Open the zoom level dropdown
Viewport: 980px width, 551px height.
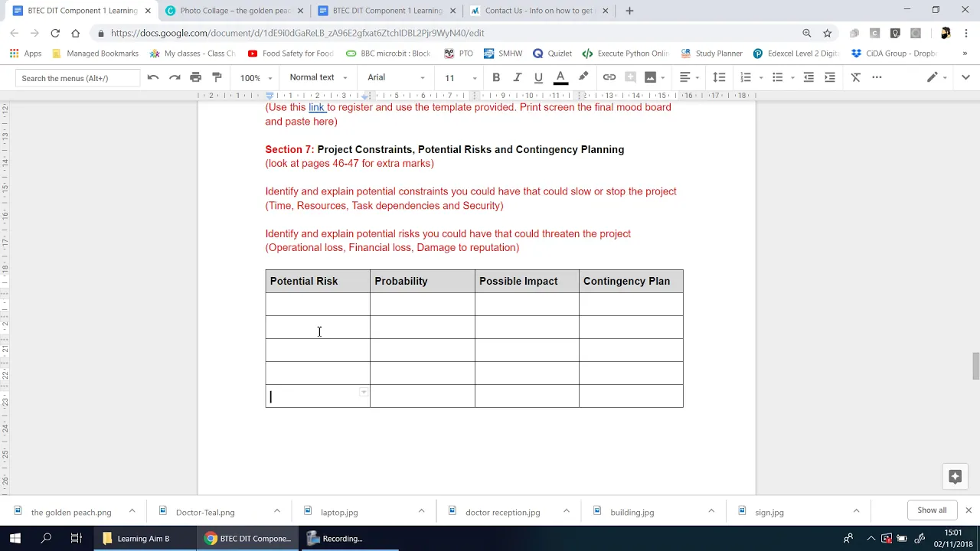(256, 78)
